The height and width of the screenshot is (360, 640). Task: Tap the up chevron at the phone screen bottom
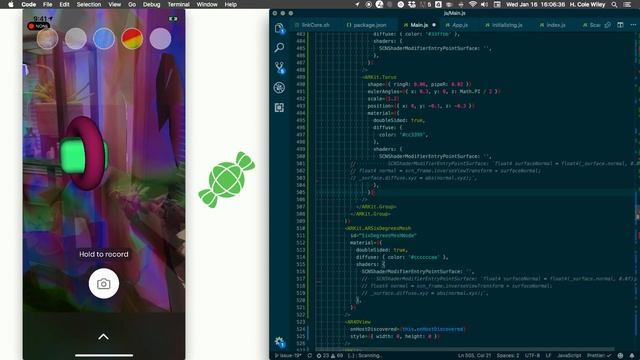click(103, 337)
